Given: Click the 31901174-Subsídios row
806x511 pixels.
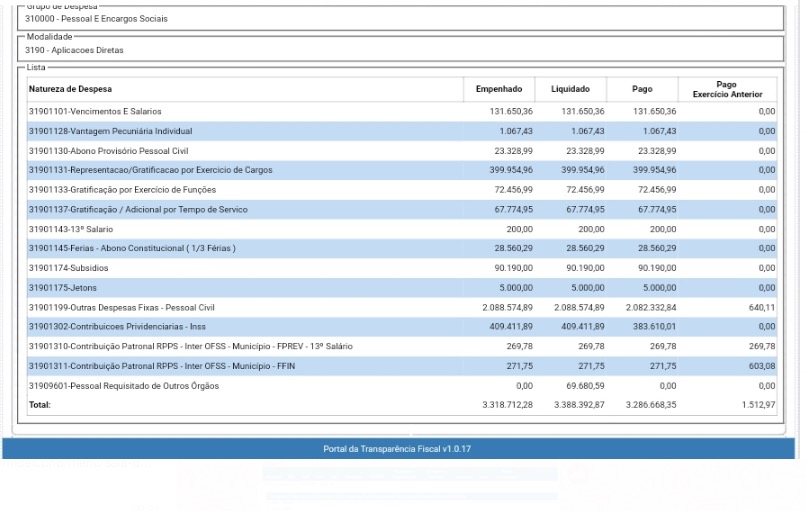Looking at the screenshot, I should (x=69, y=268).
